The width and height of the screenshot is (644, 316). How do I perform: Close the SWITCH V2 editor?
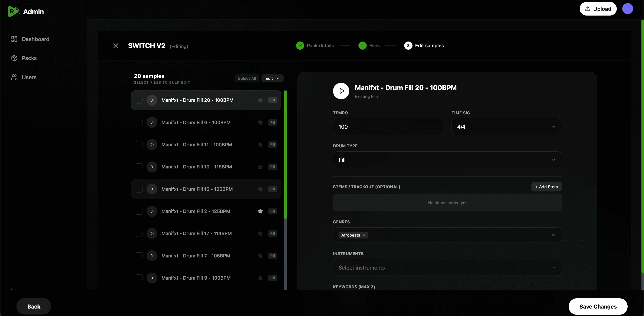pyautogui.click(x=116, y=46)
